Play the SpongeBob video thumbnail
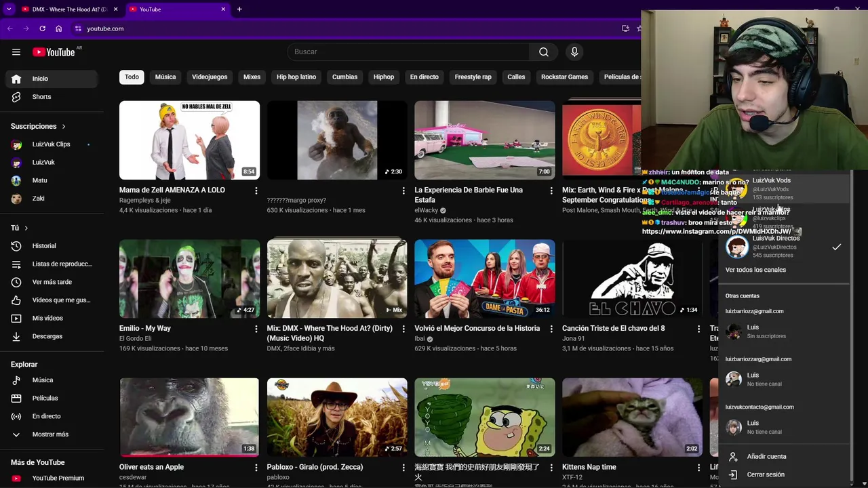The height and width of the screenshot is (488, 868). 484,417
